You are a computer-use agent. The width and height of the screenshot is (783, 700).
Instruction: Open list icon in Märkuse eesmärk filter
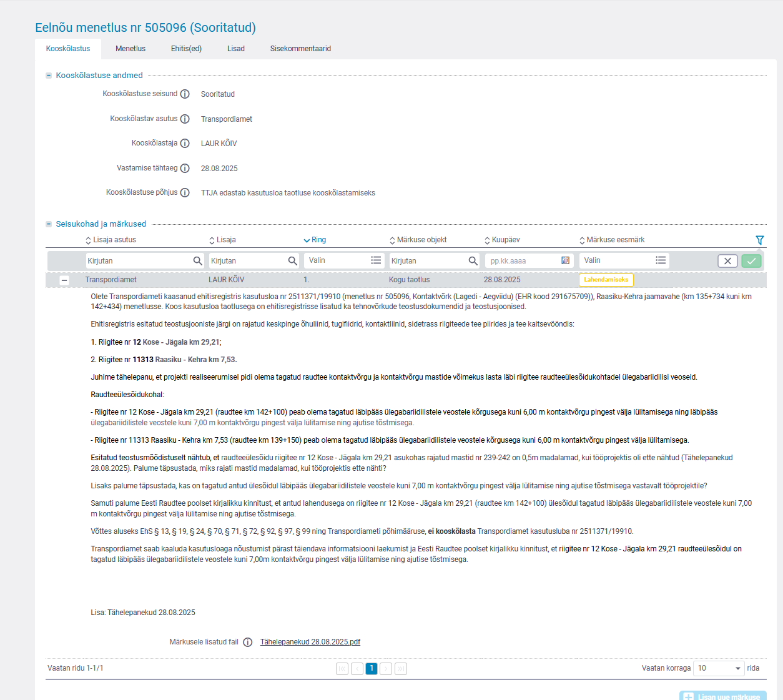[x=661, y=260]
